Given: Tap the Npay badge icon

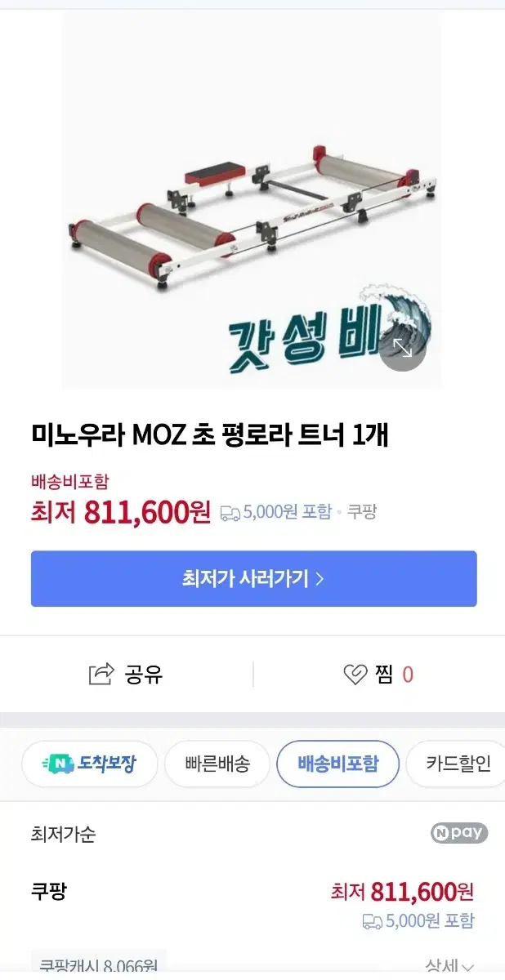Looking at the screenshot, I should pyautogui.click(x=459, y=833).
